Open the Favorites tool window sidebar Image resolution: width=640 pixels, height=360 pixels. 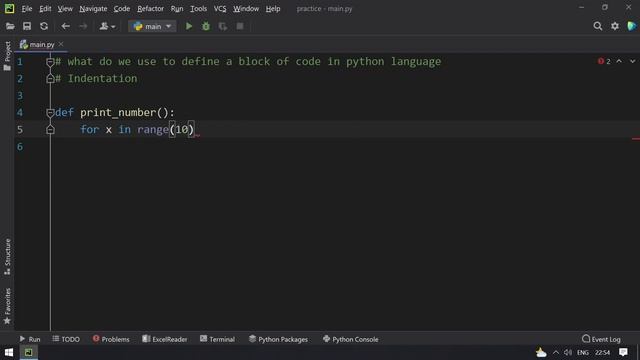7,306
